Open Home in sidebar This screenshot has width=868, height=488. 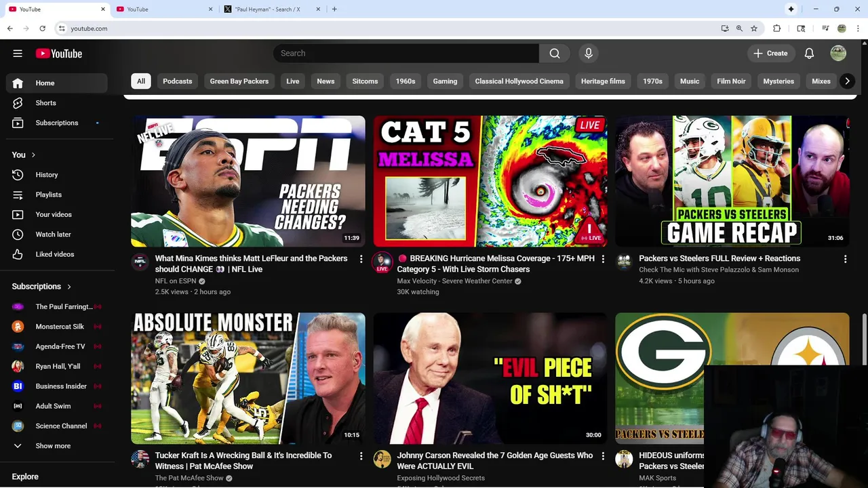[x=57, y=83]
